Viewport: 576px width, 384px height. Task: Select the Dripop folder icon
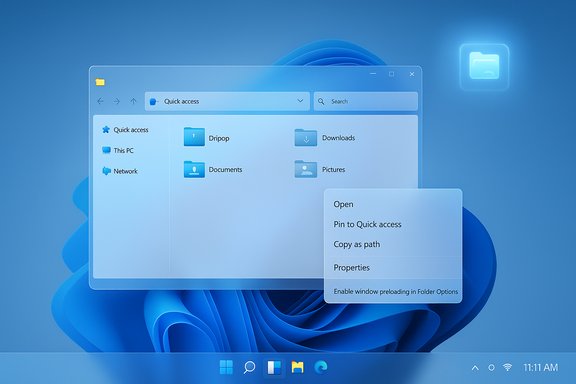194,137
